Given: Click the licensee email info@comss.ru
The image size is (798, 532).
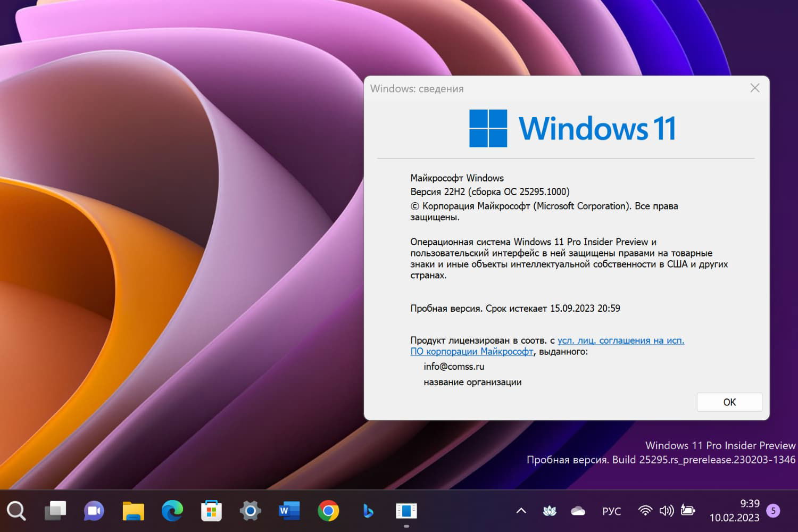Looking at the screenshot, I should pos(454,366).
